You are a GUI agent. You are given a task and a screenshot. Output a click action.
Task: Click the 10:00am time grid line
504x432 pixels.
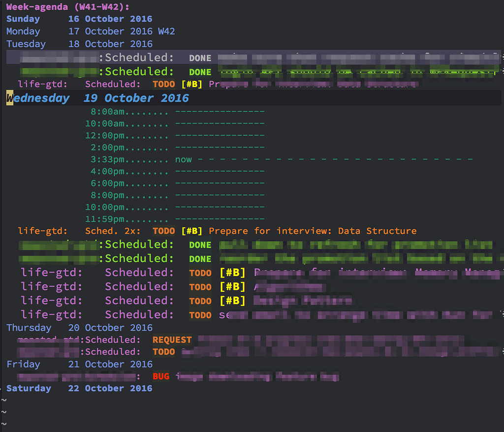tap(175, 124)
